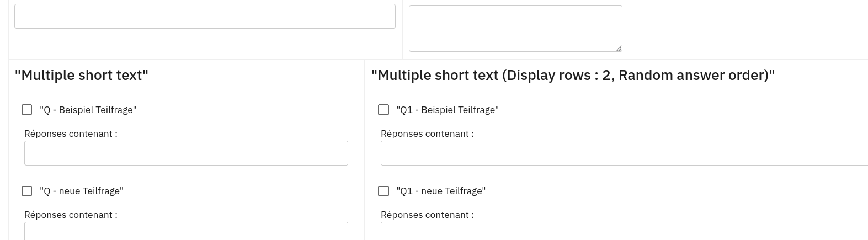
Task: Click the answer field below "Q1 - neue Teilfrage"
Action: point(624,231)
